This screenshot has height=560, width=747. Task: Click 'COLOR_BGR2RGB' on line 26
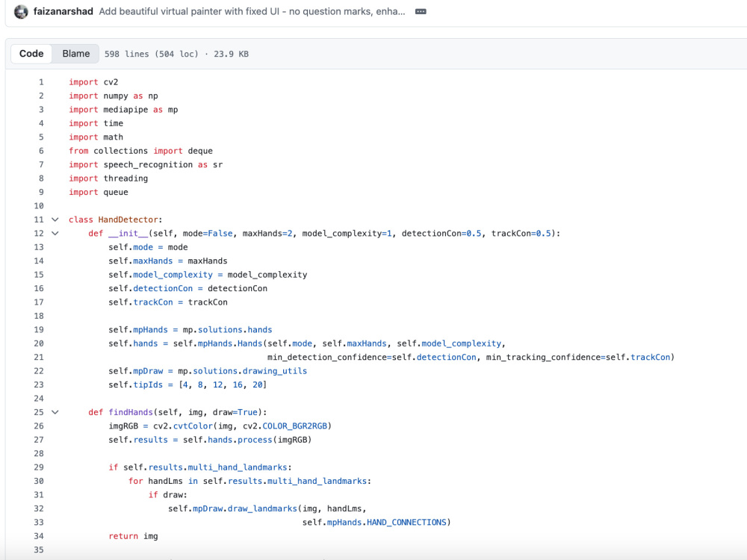pyautogui.click(x=294, y=426)
